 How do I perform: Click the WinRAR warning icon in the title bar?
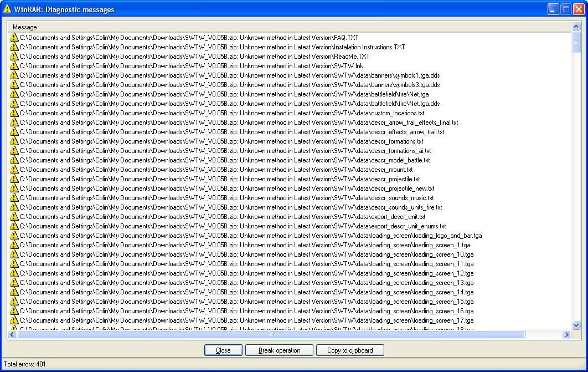pos(7,9)
